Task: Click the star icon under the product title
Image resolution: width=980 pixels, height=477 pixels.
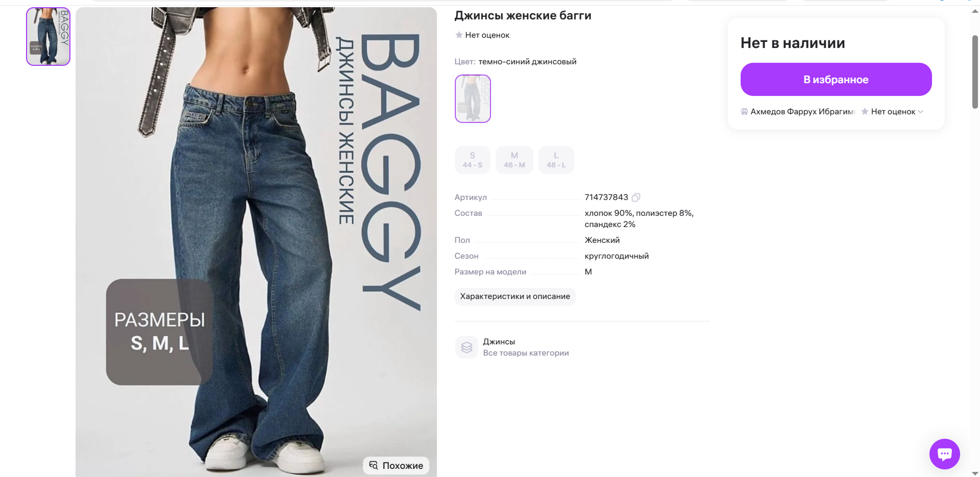Action: [x=459, y=35]
